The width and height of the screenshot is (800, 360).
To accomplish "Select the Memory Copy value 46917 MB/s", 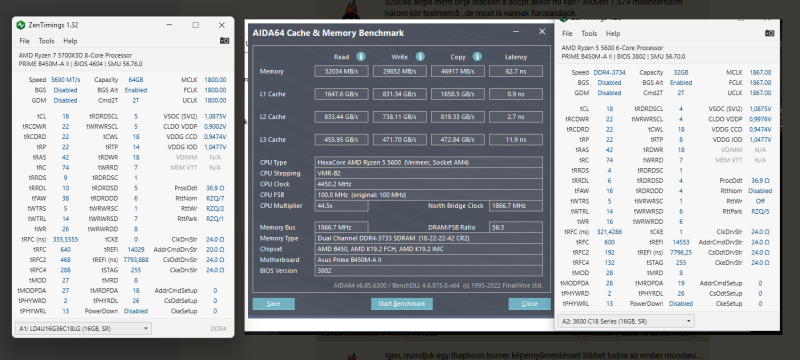I will 458,71.
